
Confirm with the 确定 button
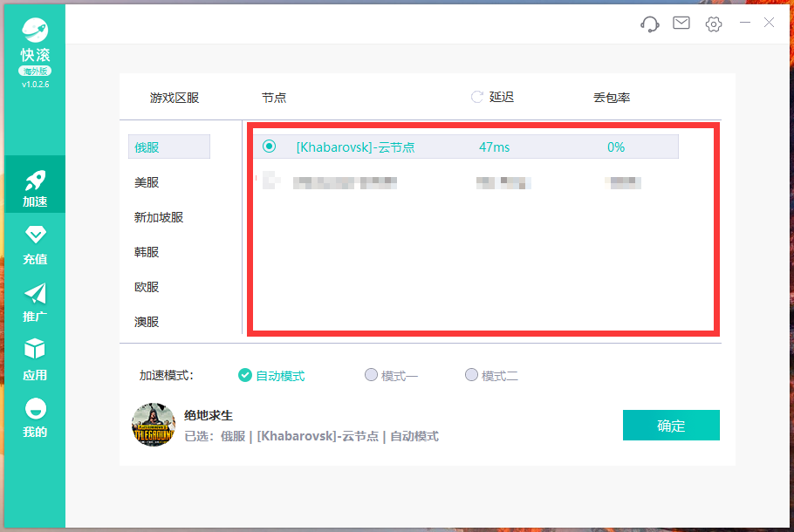coord(671,426)
